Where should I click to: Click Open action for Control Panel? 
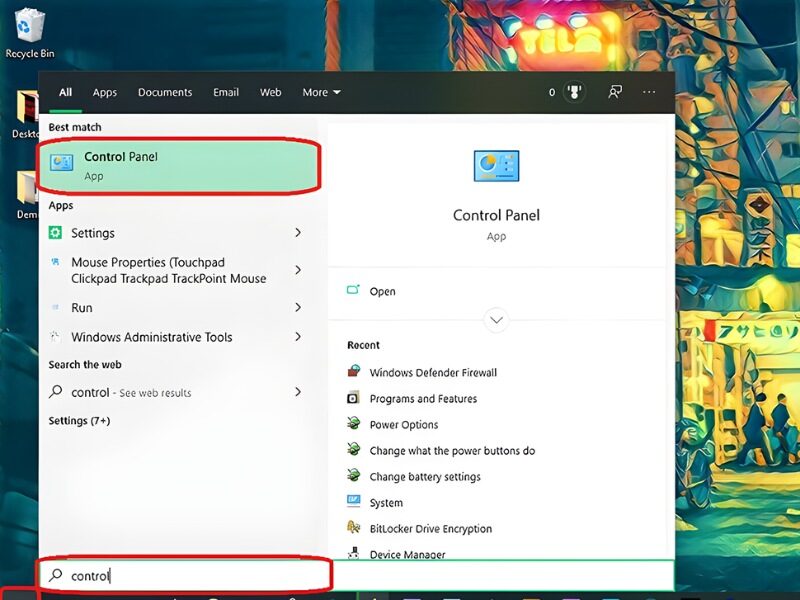pos(382,292)
